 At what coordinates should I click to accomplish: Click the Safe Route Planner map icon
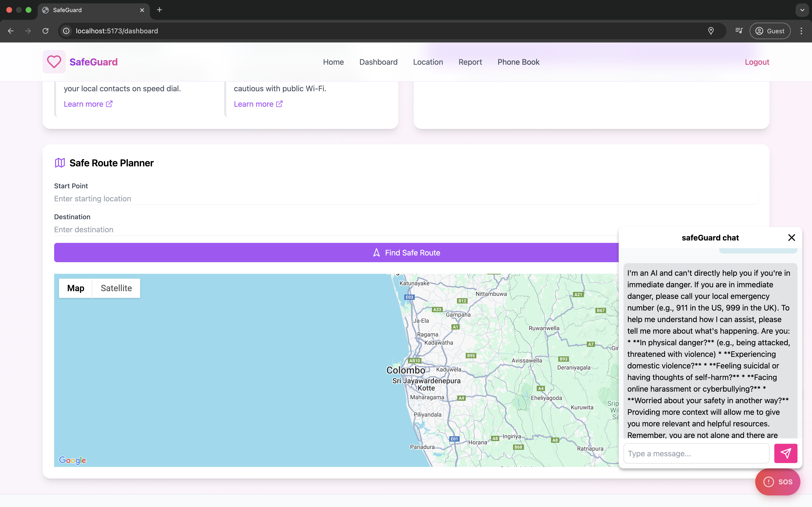pos(60,163)
